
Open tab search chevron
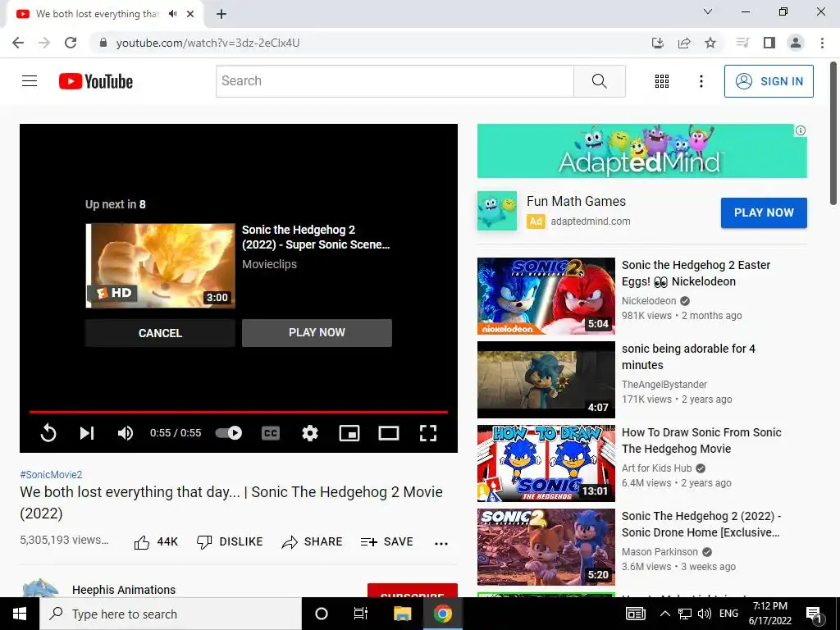[x=708, y=11]
